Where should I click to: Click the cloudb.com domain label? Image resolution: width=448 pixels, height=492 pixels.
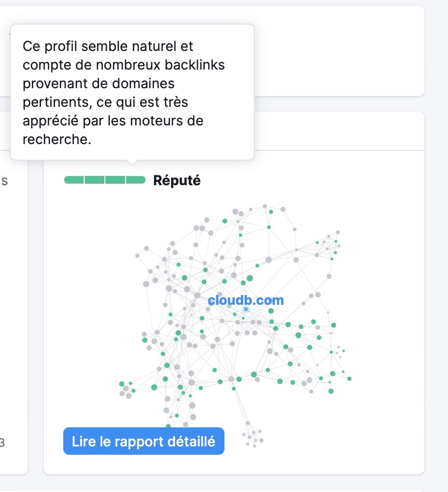[246, 300]
